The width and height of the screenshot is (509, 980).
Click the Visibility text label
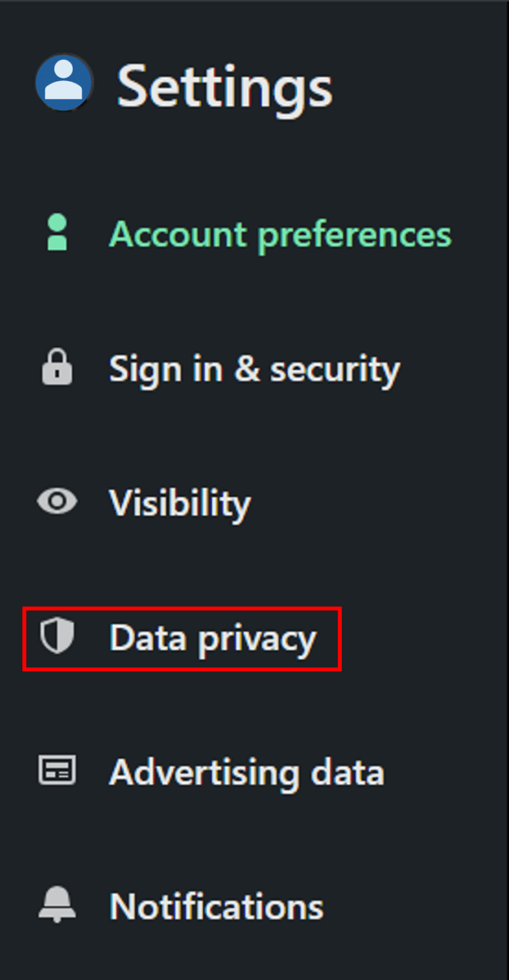pos(179,503)
